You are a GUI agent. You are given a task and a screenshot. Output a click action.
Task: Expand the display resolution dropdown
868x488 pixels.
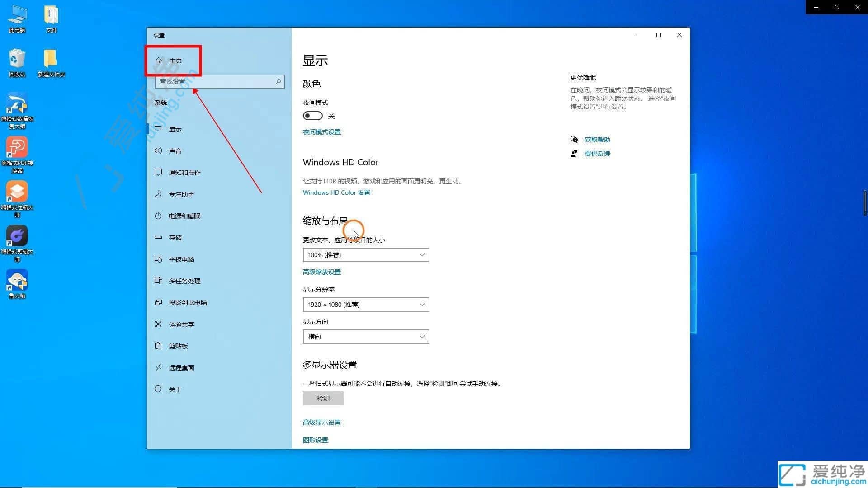coord(365,304)
